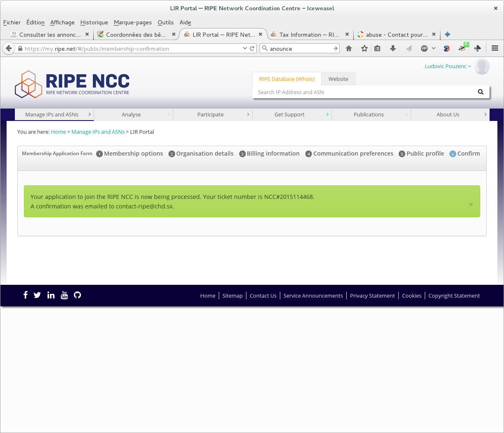
Task: Expand the Get Support navigation menu
Action: (x=292, y=114)
